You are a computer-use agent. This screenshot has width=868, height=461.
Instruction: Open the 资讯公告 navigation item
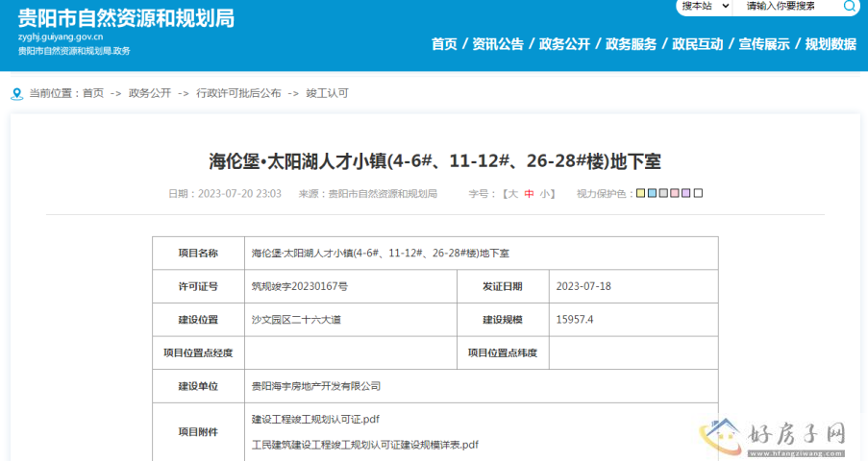pyautogui.click(x=498, y=44)
